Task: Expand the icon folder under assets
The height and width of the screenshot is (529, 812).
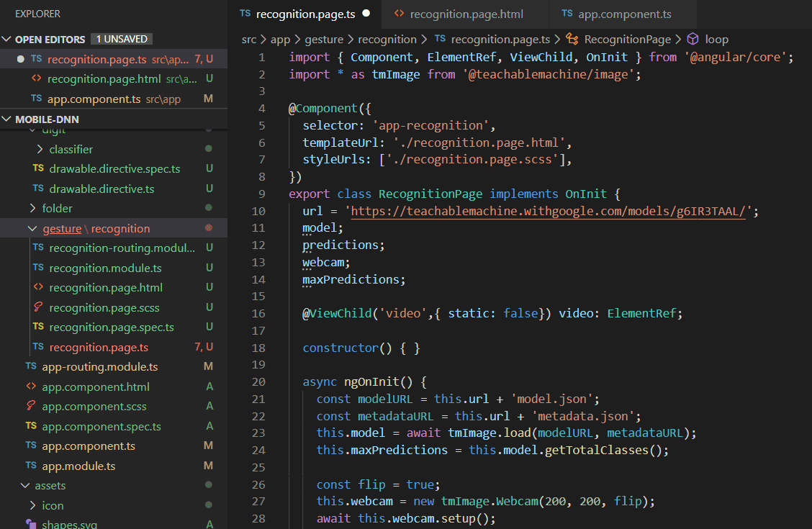Action: click(32, 505)
